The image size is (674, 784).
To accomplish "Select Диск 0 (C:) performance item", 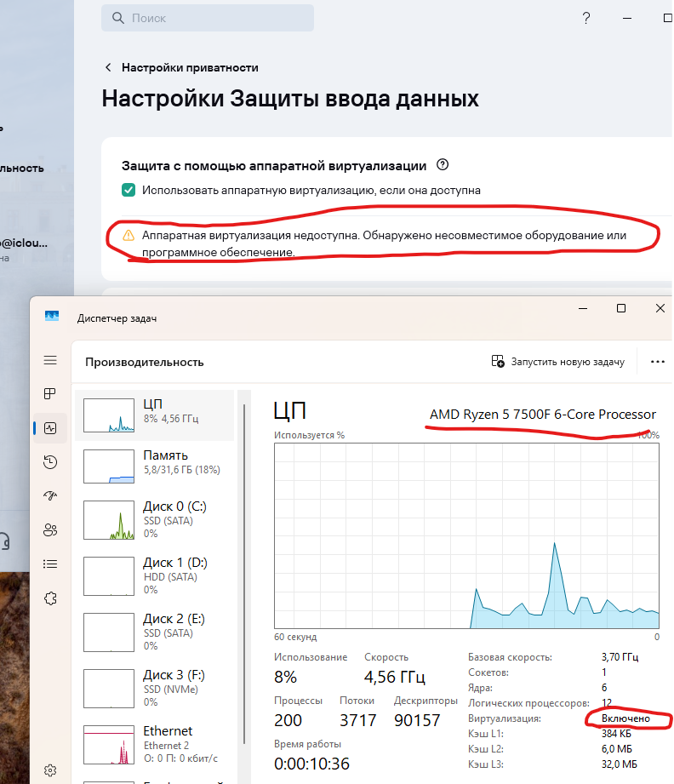I will pos(154,518).
